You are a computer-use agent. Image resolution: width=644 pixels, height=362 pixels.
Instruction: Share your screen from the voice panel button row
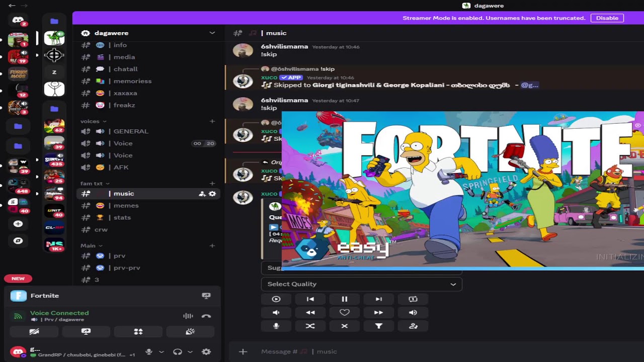point(86,332)
